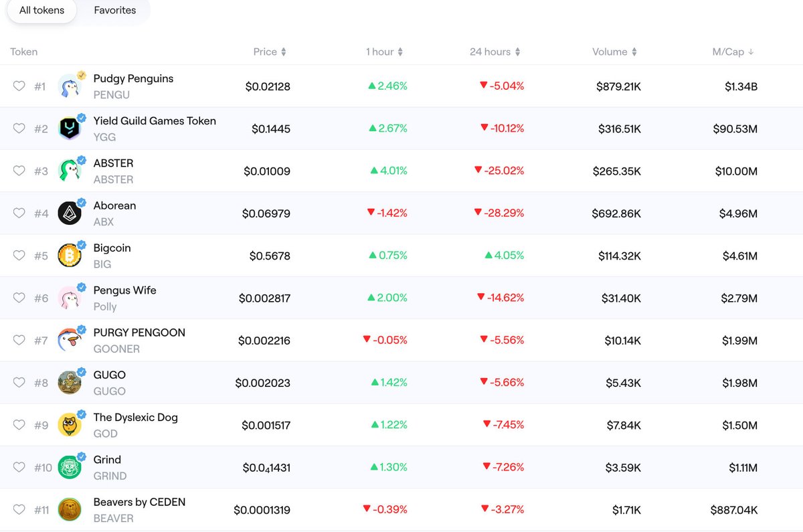Open the PURGY PENGOON token logo
The image size is (803, 532).
point(70,340)
